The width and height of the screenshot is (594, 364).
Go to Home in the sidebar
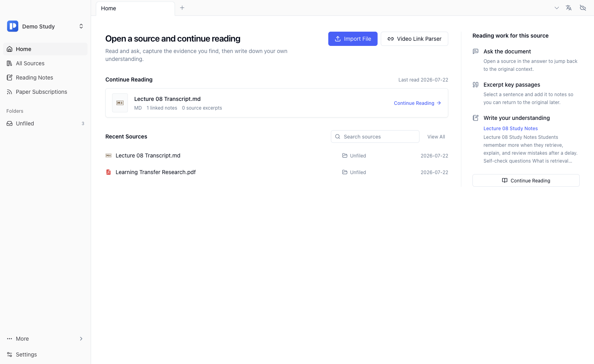click(x=46, y=49)
